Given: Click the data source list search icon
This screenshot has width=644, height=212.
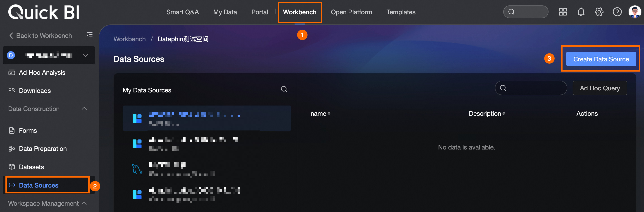Looking at the screenshot, I should pyautogui.click(x=284, y=89).
